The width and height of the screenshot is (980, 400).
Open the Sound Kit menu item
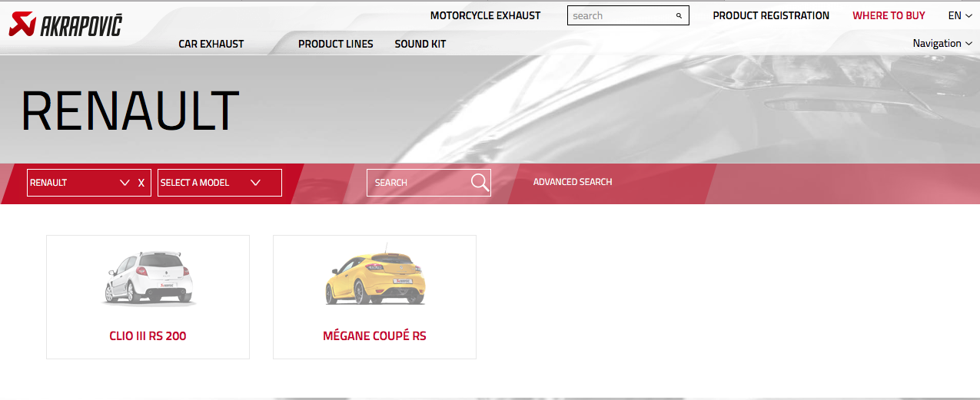click(420, 44)
